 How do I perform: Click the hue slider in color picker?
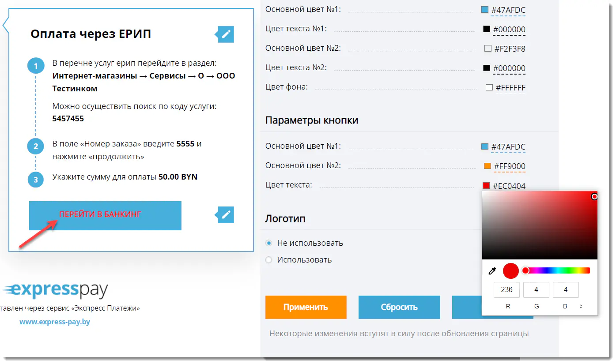click(x=557, y=270)
